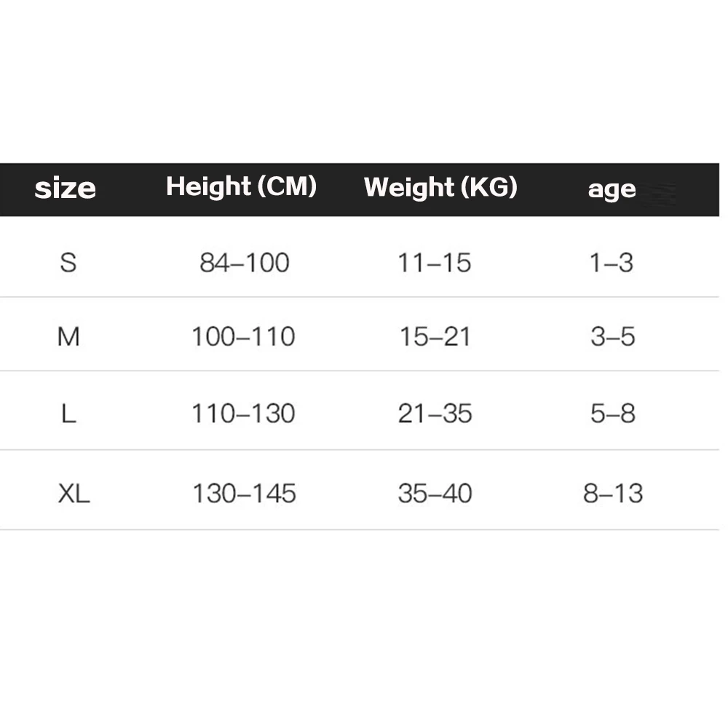Select the size M cell
Screen dimensions: 728x728
68,336
